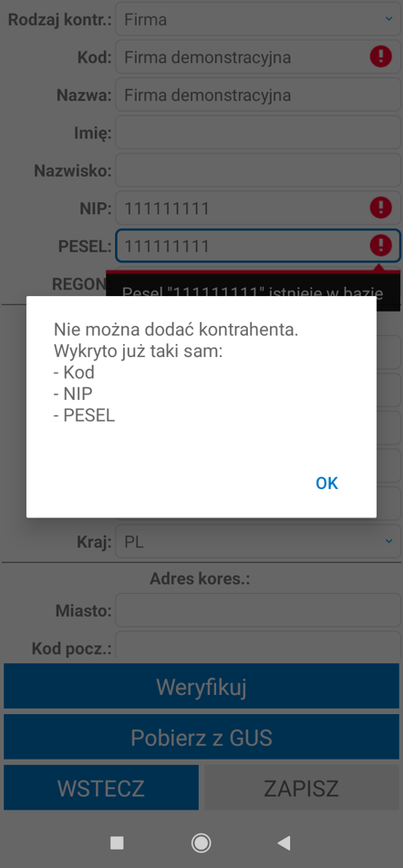Tap the Weryfikuj button

click(x=201, y=687)
